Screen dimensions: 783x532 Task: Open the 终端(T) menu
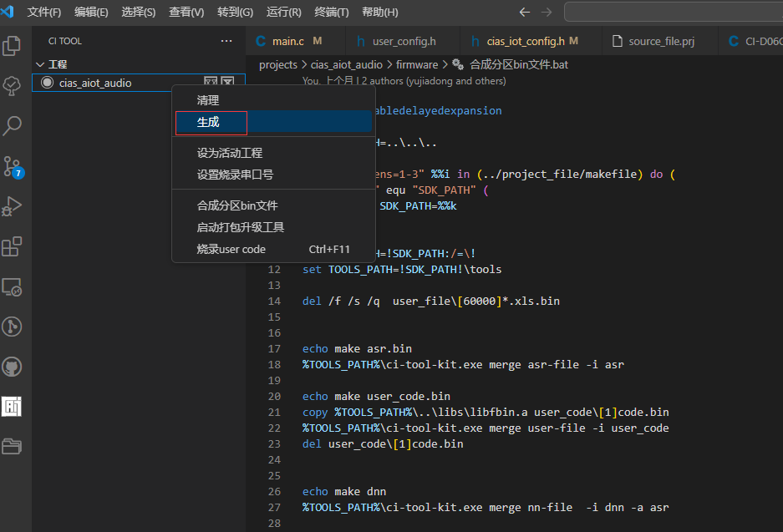point(332,12)
